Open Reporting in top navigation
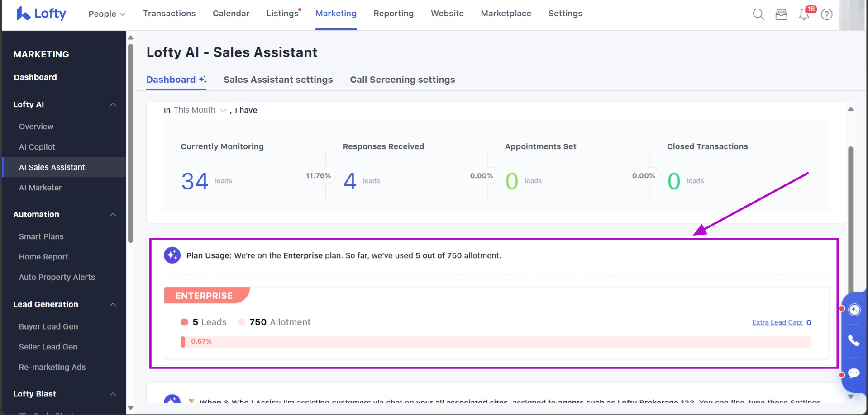This screenshot has width=868, height=415. pyautogui.click(x=393, y=14)
